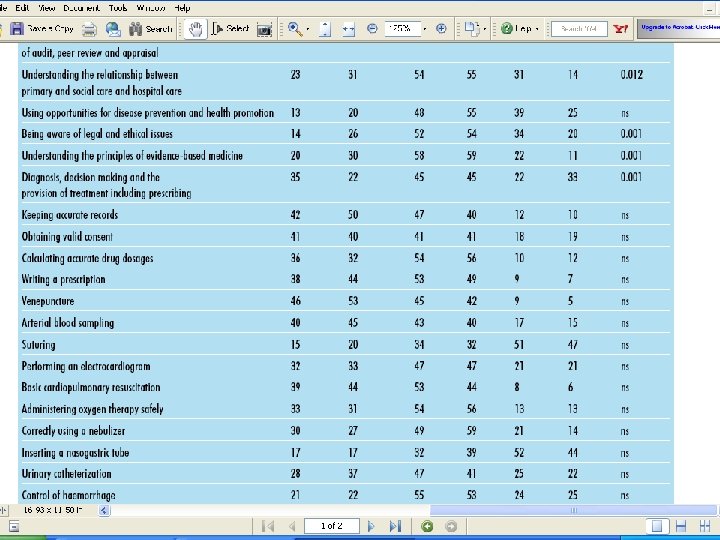Click 'Calculating accurate drug dosages' text
This screenshot has height=540, width=720.
[87, 259]
